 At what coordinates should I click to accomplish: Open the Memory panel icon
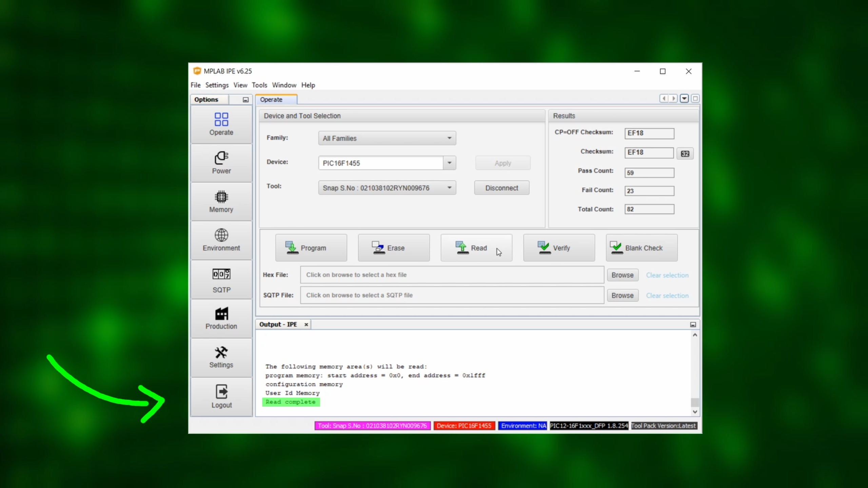[x=221, y=197]
